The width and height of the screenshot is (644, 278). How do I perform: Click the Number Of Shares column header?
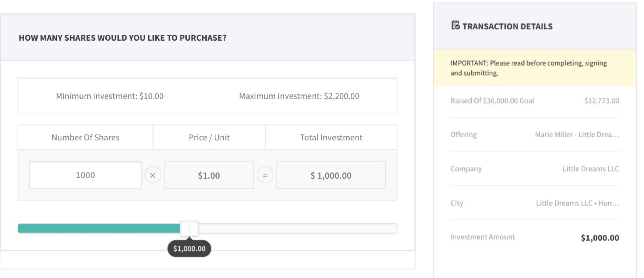pyautogui.click(x=85, y=137)
